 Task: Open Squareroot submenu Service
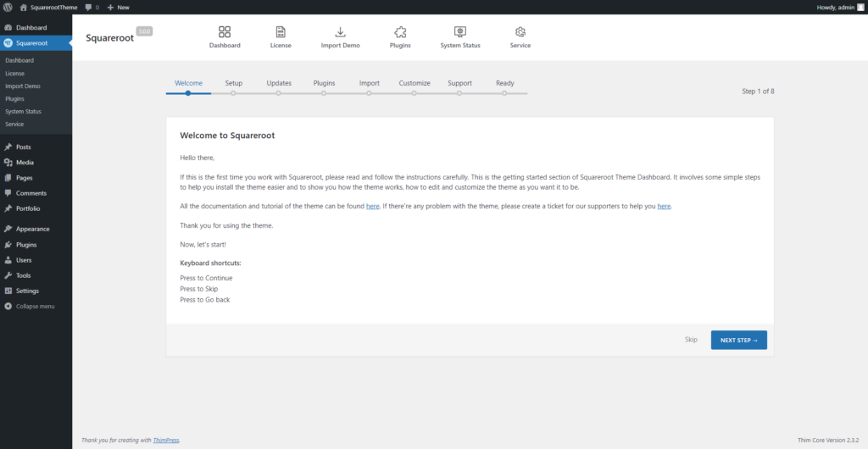pyautogui.click(x=14, y=124)
